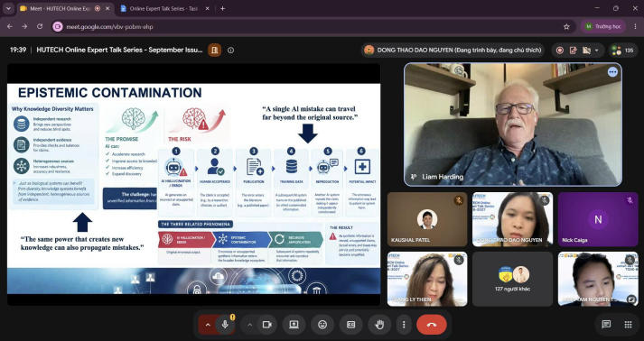Switch to Online Expert Talk Series tab
This screenshot has height=341, width=644.
[163, 8]
